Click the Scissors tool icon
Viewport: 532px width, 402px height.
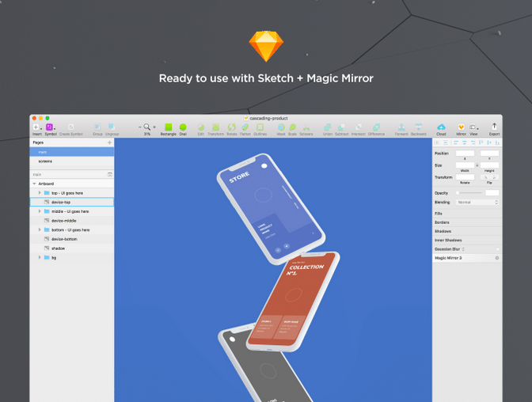coord(306,127)
